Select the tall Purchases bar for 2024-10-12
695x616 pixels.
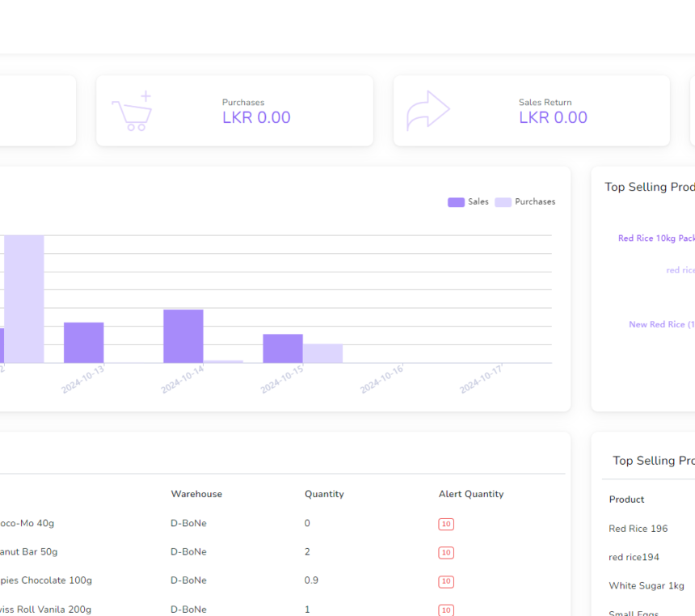[x=24, y=298]
